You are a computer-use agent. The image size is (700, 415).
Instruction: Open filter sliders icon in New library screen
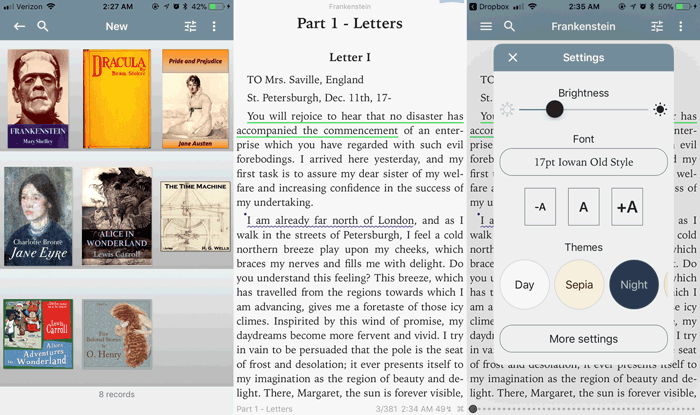coord(191,26)
